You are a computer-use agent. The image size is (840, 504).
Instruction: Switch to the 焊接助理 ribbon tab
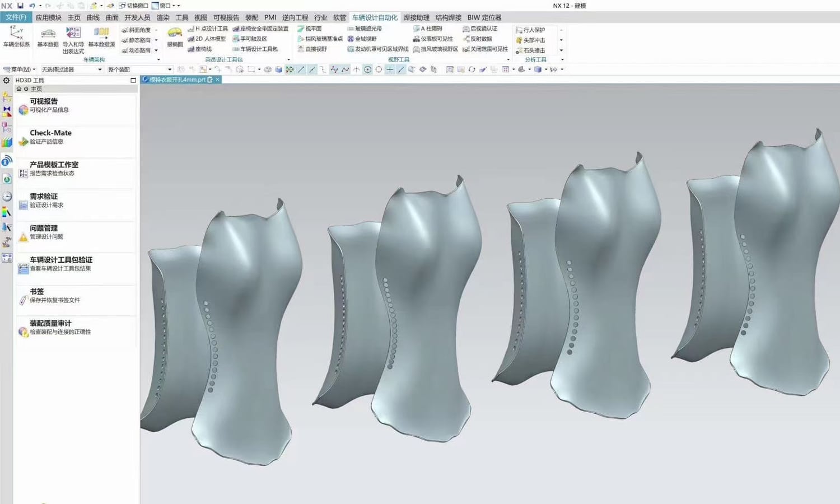pos(417,17)
